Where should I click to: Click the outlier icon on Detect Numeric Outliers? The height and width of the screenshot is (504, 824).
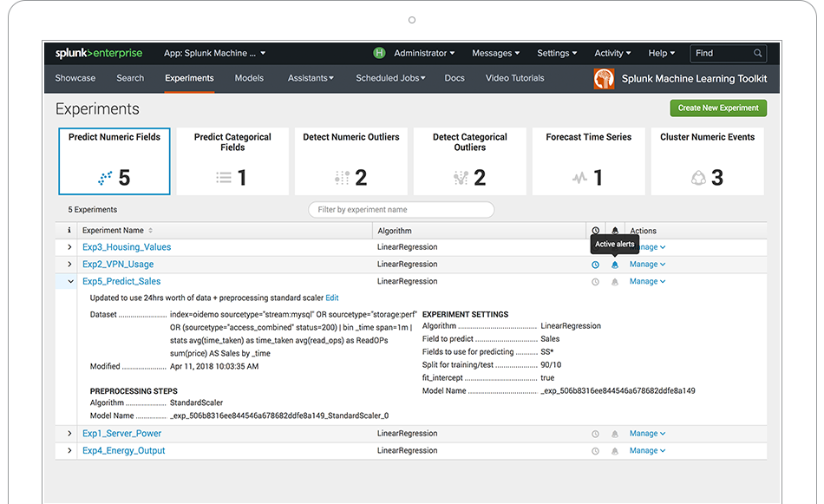342,178
